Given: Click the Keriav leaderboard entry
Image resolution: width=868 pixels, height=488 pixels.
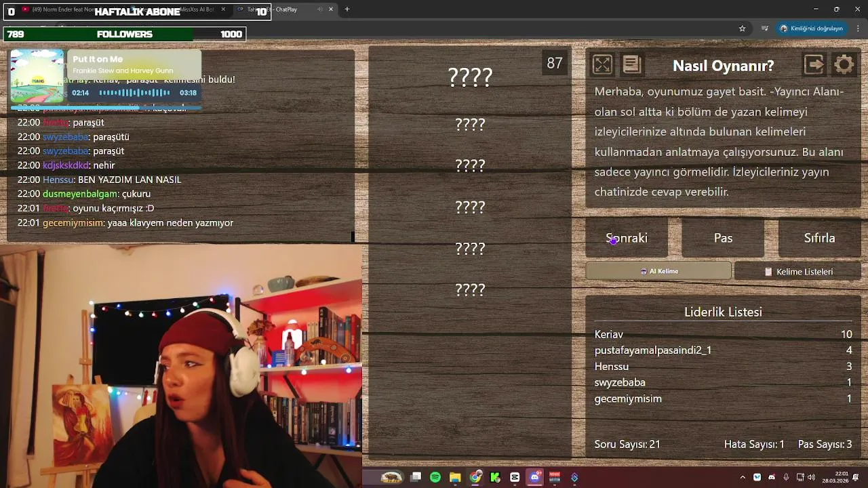Looking at the screenshot, I should tap(723, 334).
